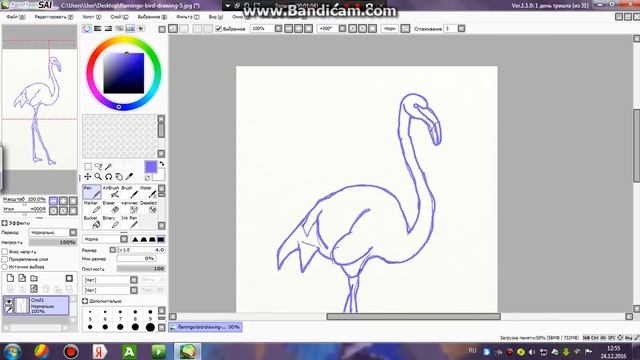The height and width of the screenshot is (360, 640).
Task: Choose the lasso selection tool
Action: click(x=98, y=167)
